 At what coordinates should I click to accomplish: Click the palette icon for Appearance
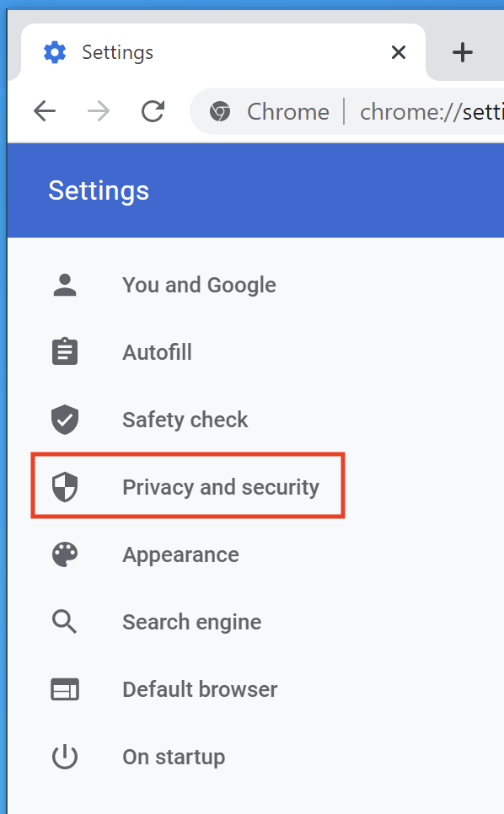tap(65, 554)
